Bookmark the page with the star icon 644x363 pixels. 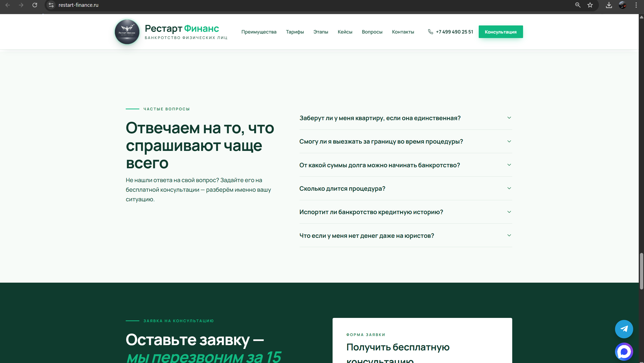pos(590,5)
